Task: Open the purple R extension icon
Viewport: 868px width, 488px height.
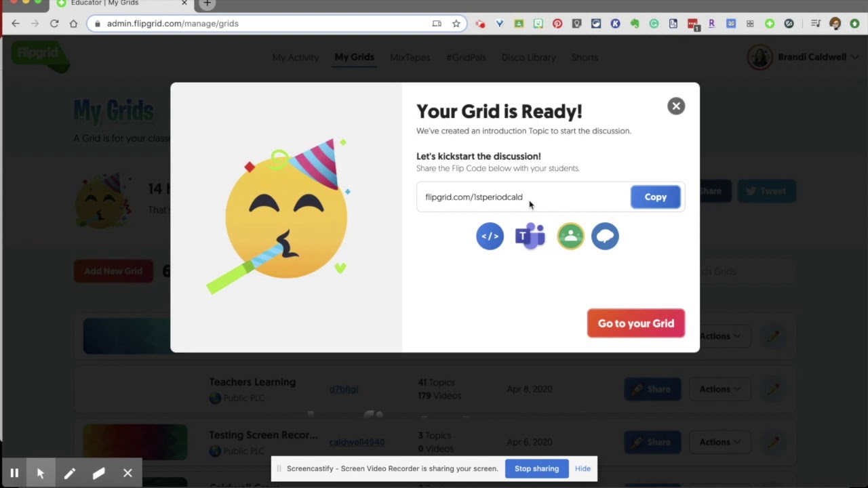Action: pos(711,23)
